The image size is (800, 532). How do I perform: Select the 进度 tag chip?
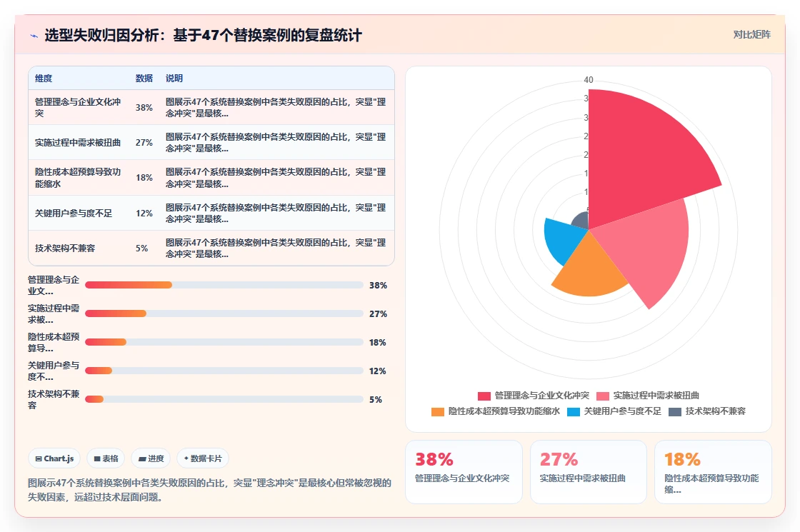[151, 458]
